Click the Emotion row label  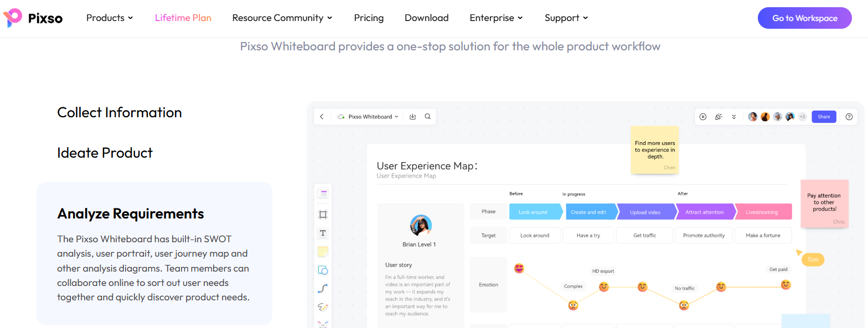(488, 285)
